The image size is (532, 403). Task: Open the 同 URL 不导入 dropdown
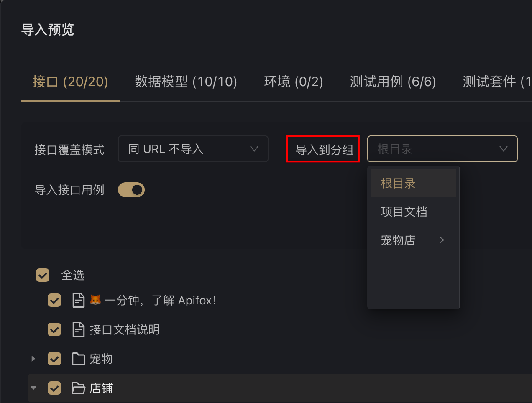[193, 149]
